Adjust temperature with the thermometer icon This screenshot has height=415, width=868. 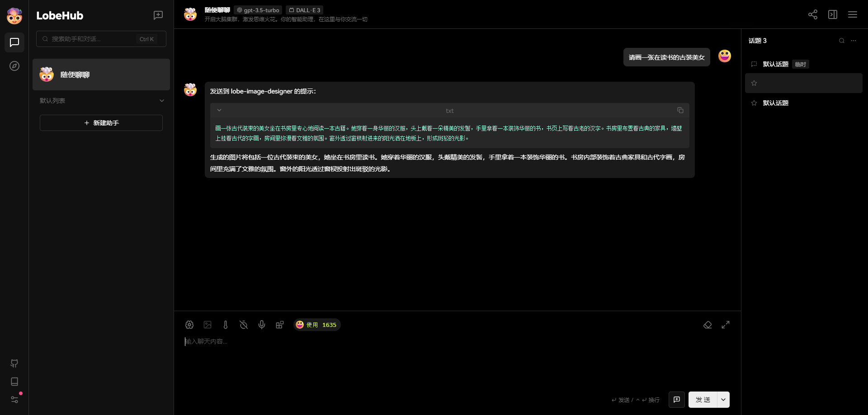pos(226,325)
